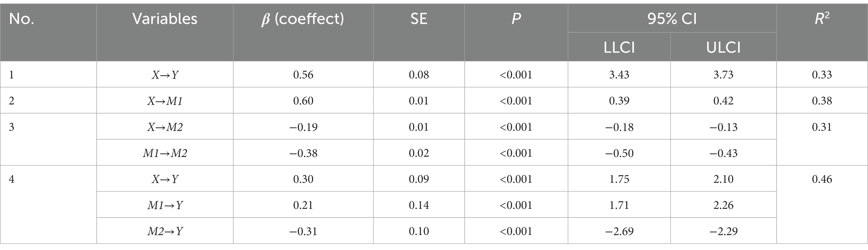Click coefficient value 0.56
Image resolution: width=868 pixels, height=250 pixels.
point(303,75)
